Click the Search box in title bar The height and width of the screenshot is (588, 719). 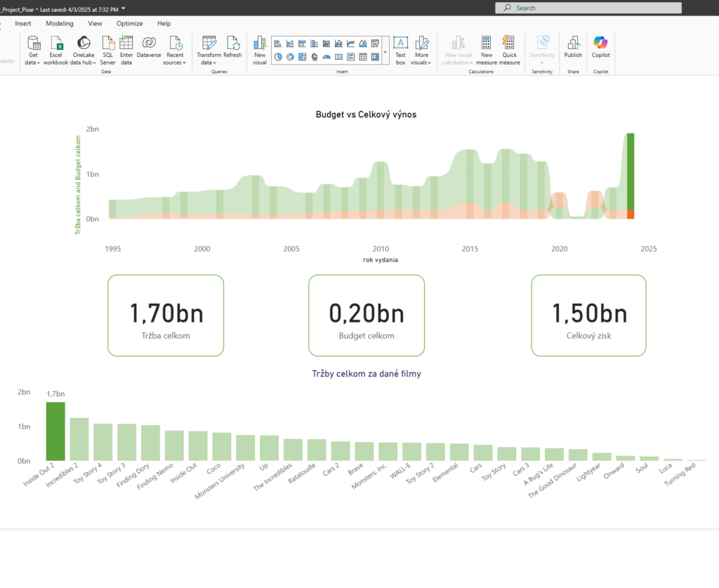(x=588, y=8)
